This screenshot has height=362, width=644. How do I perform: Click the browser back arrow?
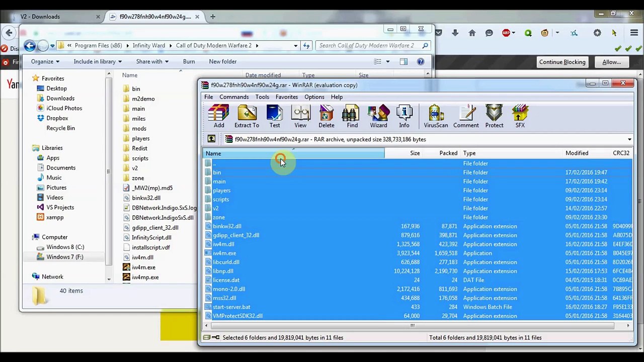(9, 33)
